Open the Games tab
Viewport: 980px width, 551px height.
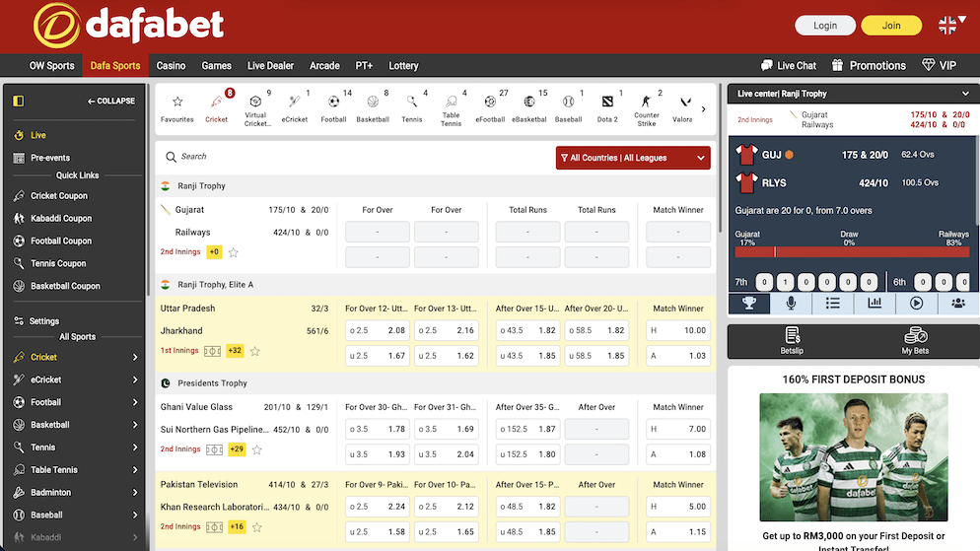[216, 66]
